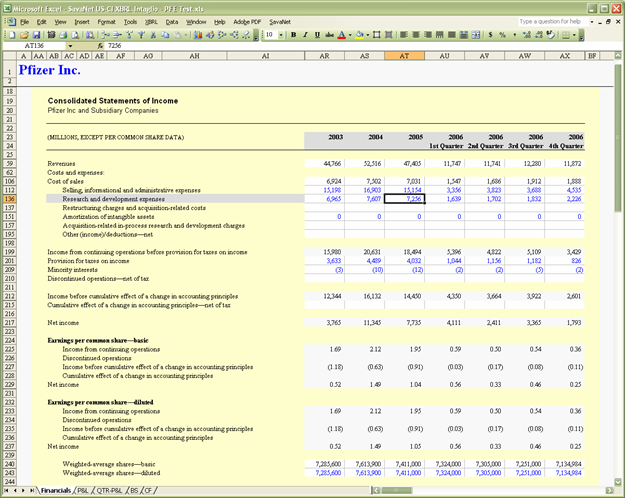
Task: Click the Name Box showing AT136
Action: coord(35,46)
